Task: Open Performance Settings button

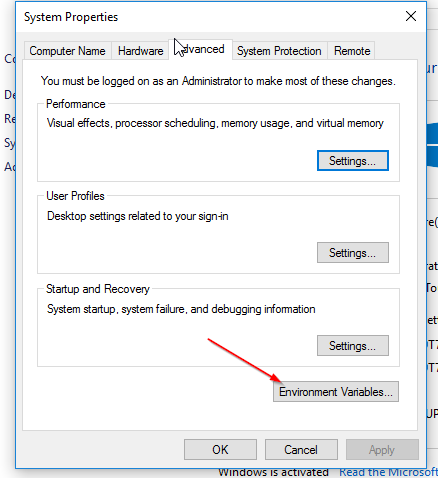Action: [x=353, y=161]
